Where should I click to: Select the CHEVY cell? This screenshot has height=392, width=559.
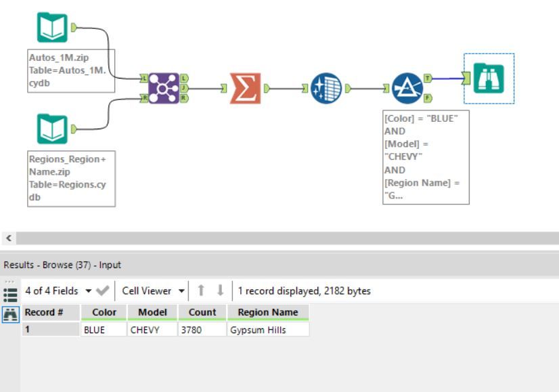[x=152, y=330]
